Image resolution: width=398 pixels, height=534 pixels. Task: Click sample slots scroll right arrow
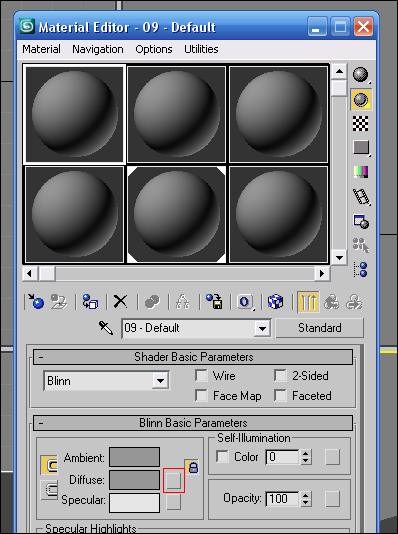pos(322,273)
